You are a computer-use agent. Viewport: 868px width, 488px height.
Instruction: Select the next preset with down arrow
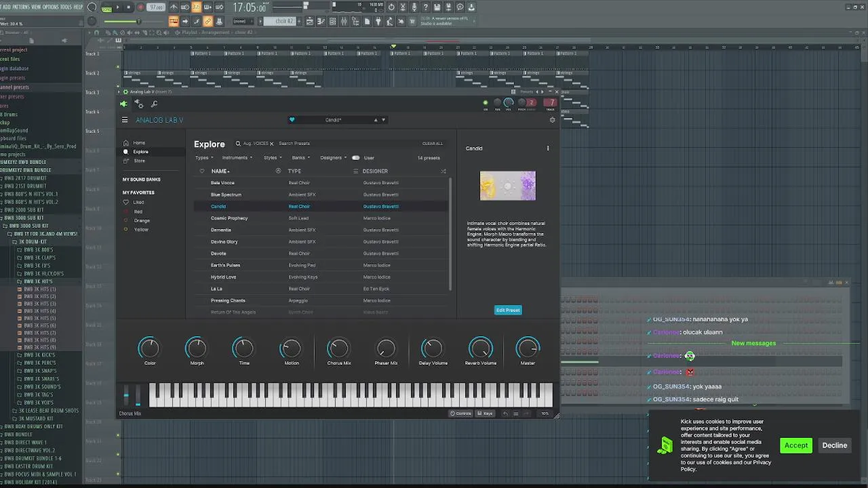click(x=383, y=120)
